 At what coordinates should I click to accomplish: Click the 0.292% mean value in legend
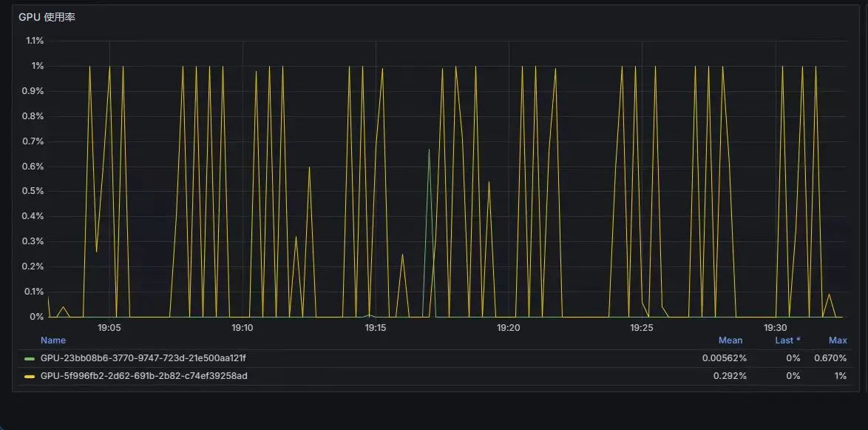[730, 376]
